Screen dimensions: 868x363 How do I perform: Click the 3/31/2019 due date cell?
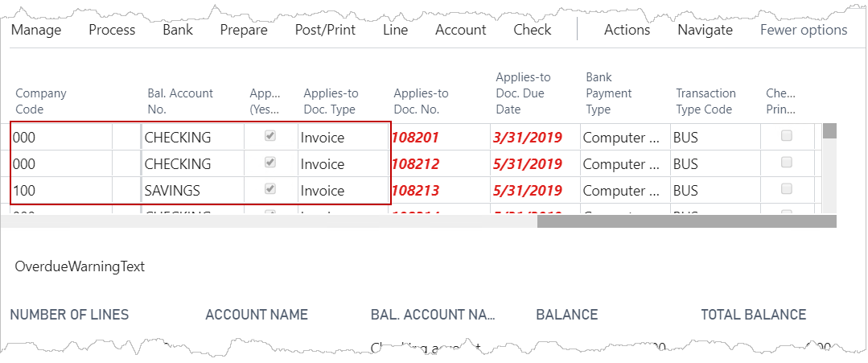[528, 138]
